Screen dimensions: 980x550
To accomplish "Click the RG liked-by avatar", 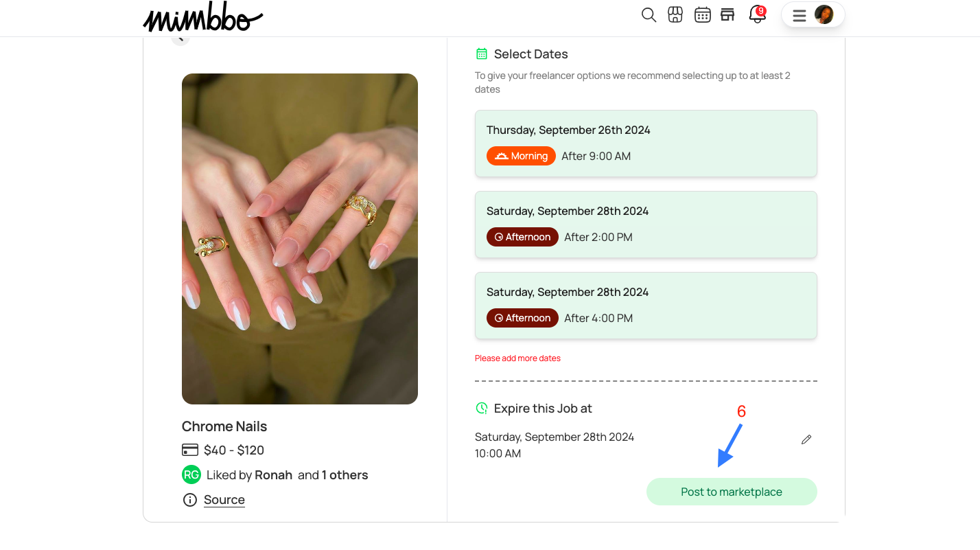I will coord(191,474).
